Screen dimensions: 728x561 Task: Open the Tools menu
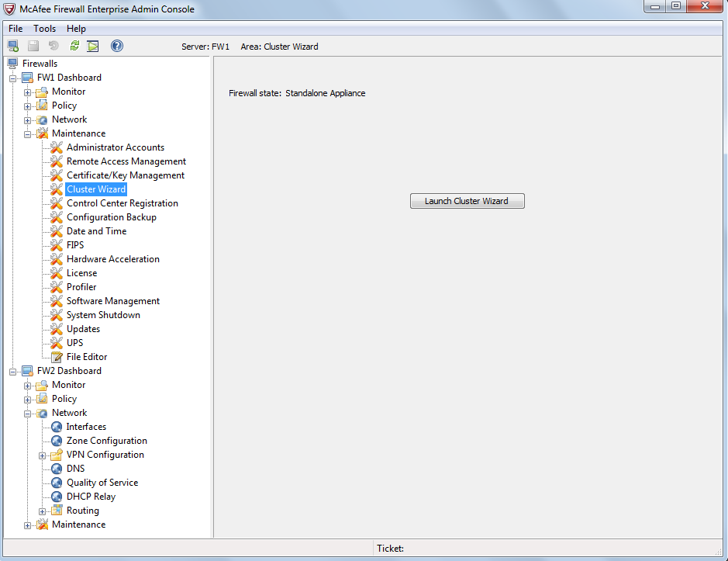(x=44, y=29)
